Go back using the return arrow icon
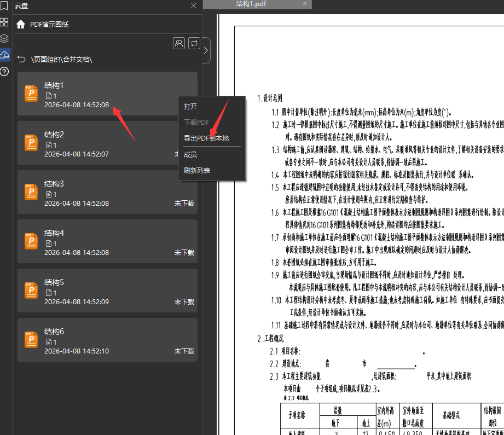This screenshot has height=435, width=504. click(21, 59)
